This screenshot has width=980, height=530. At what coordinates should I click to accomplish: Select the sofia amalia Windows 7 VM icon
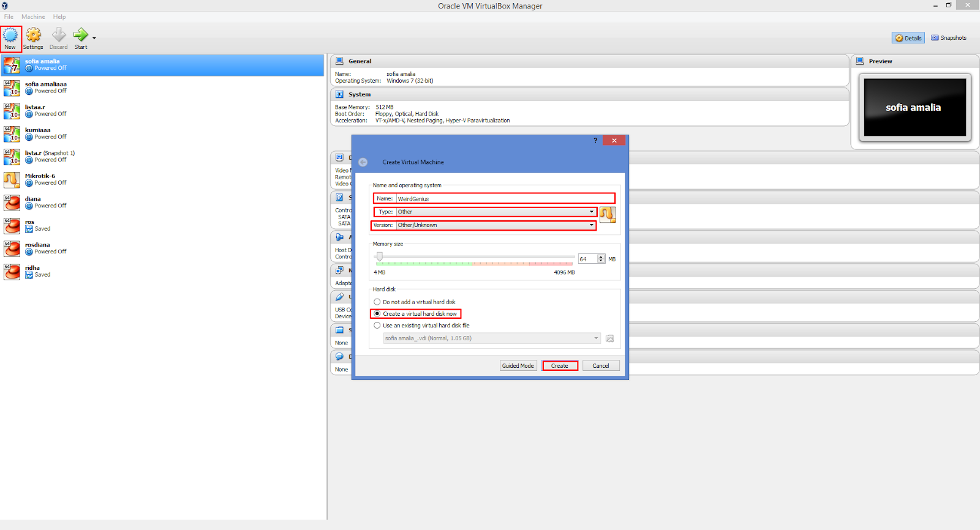pos(12,65)
